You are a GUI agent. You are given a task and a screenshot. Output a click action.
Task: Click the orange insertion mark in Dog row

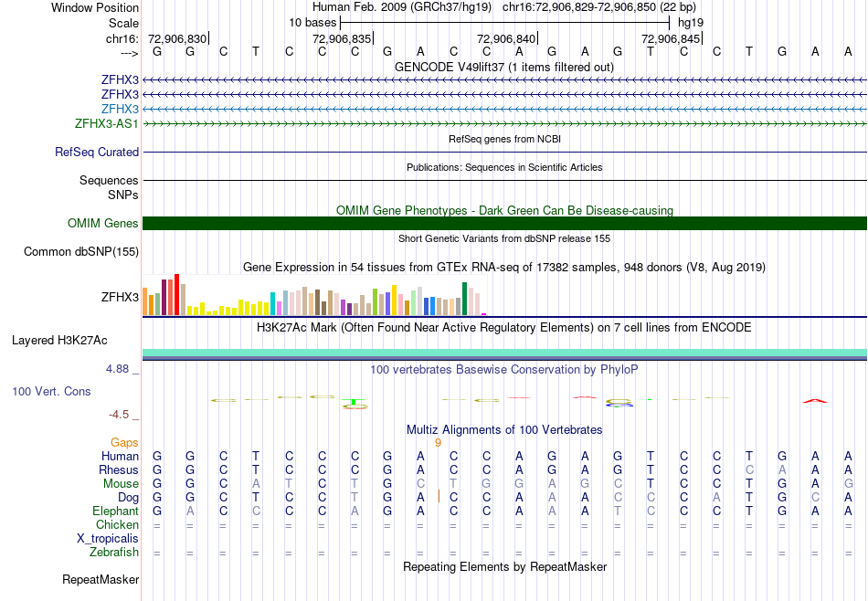click(439, 496)
